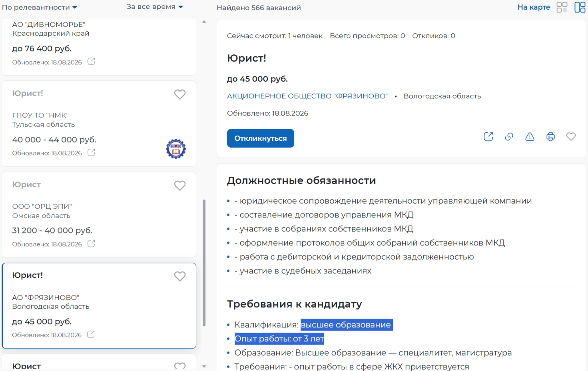Open the АКЦИОНЕРНОЕ ОБЩЕСТВО "ФРЯЗИНОВО" company link
The height and width of the screenshot is (371, 588).
coord(307,96)
